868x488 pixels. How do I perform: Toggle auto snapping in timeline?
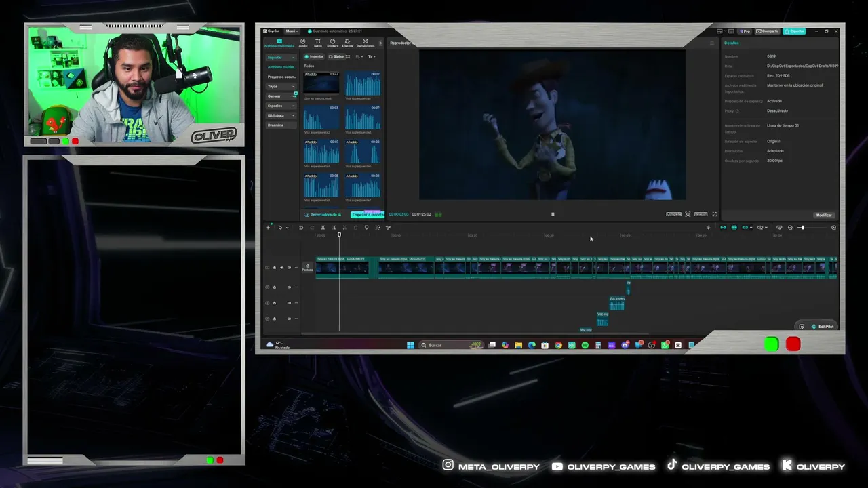pyautogui.click(x=734, y=228)
